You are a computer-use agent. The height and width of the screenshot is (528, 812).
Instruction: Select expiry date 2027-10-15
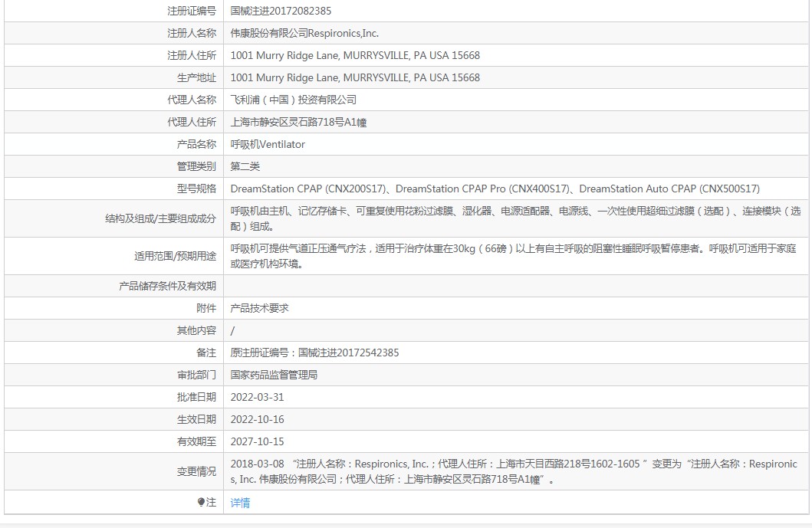(x=258, y=441)
